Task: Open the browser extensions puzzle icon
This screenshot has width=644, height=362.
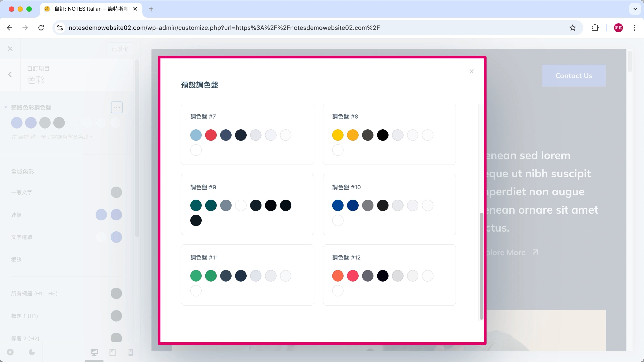Action: pos(595,28)
